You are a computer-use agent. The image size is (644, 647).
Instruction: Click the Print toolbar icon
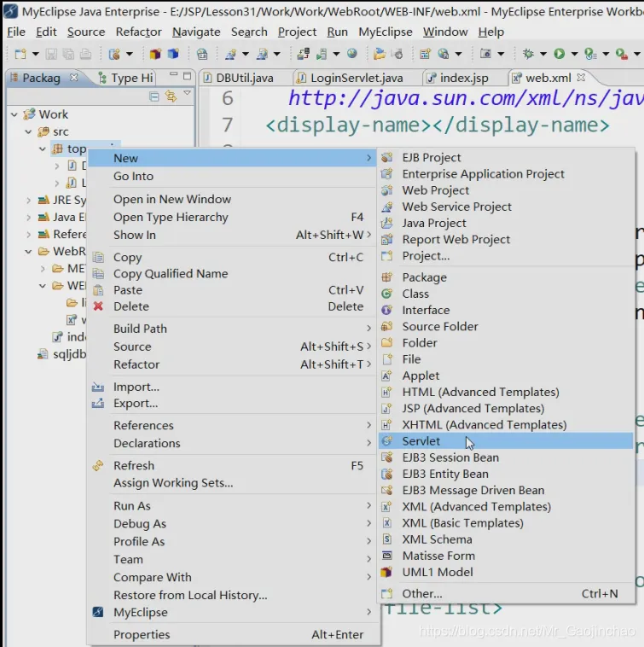click(x=85, y=54)
